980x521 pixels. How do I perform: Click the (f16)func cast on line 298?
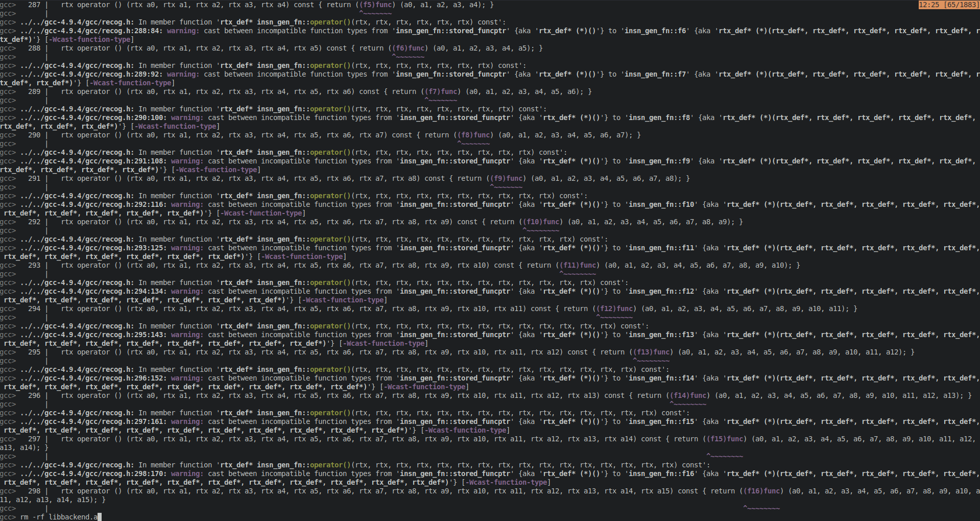pyautogui.click(x=763, y=491)
